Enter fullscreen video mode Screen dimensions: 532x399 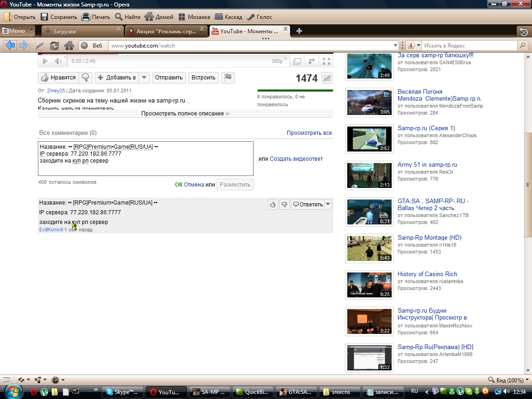tap(326, 61)
